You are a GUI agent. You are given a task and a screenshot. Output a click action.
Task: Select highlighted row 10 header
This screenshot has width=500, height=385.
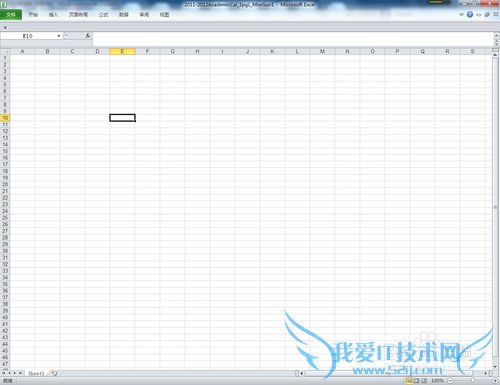coord(5,118)
